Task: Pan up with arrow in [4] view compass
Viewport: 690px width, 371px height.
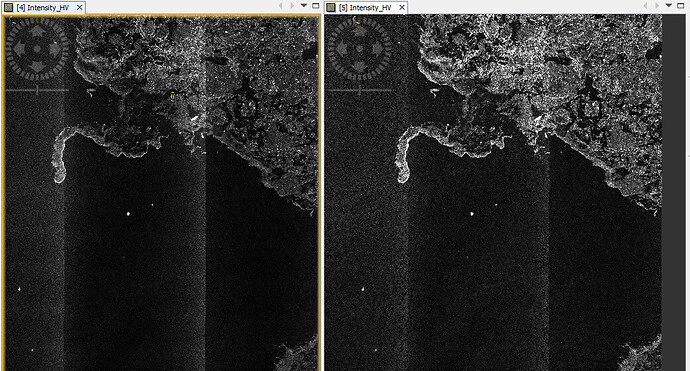Action: coord(37,31)
